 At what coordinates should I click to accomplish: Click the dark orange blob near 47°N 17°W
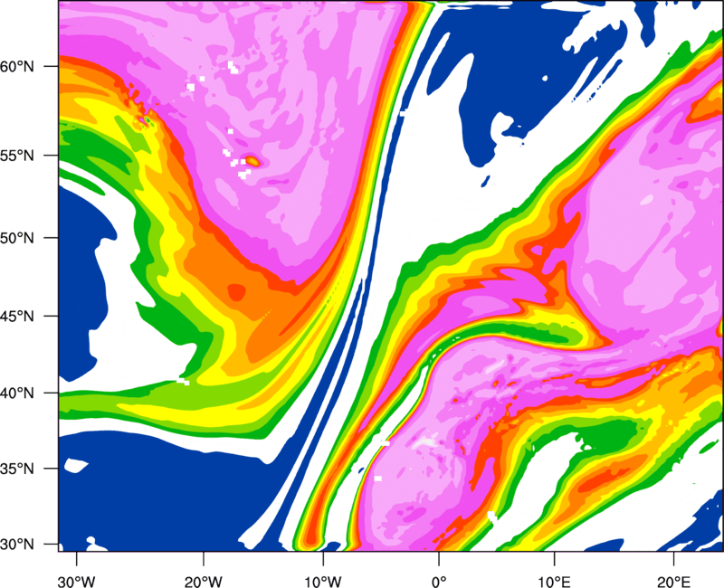[237, 291]
